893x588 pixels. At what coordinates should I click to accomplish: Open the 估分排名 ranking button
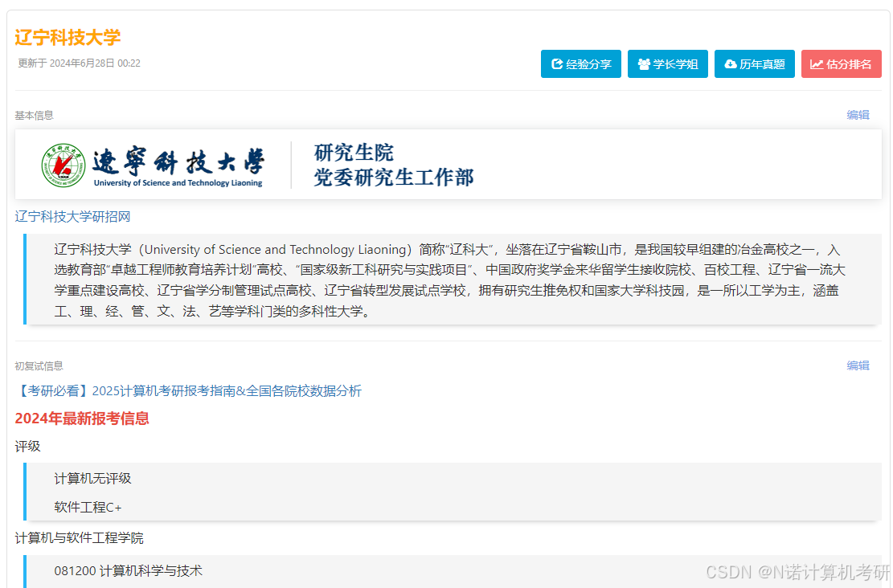point(842,63)
